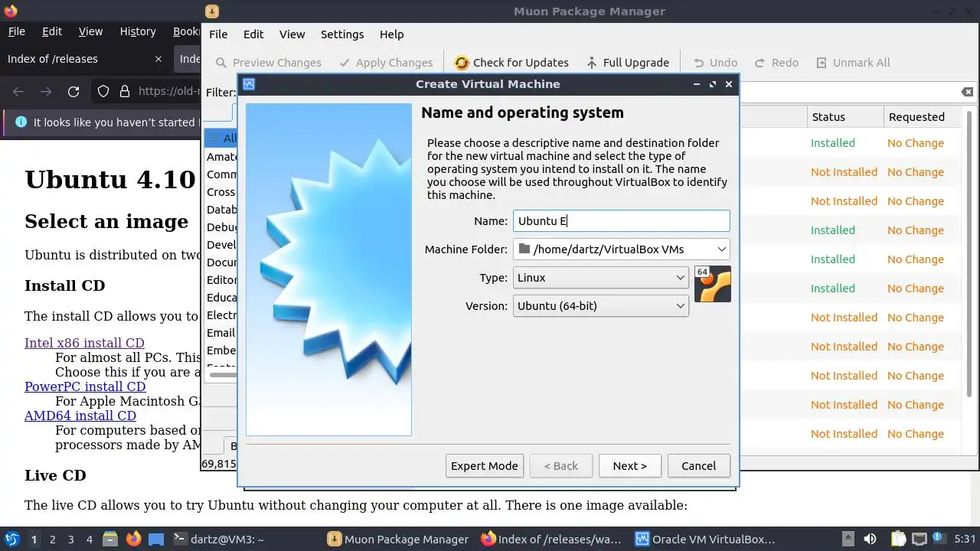The height and width of the screenshot is (551, 980).
Task: Click Apply Changes in Muon toolbar
Action: (x=386, y=63)
